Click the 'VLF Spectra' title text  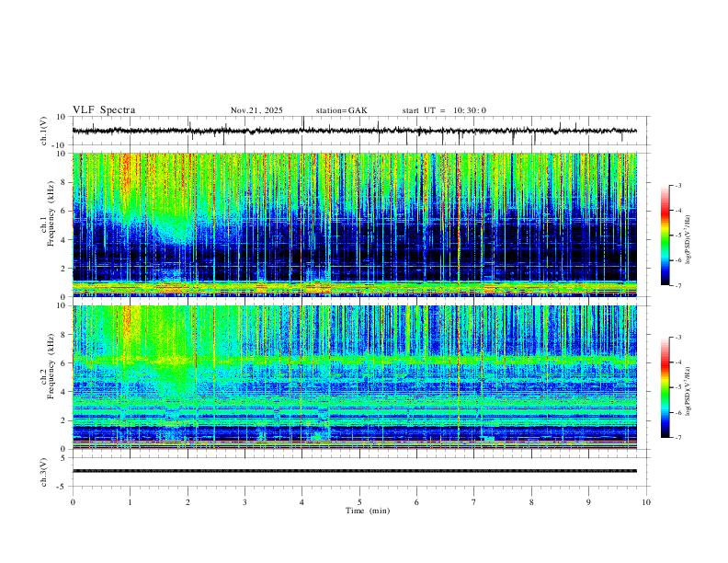pyautogui.click(x=104, y=110)
